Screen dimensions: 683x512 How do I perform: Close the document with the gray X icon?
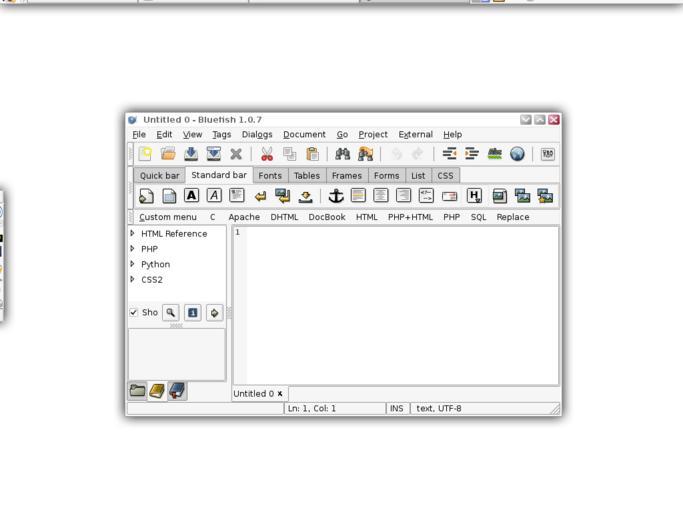point(236,154)
